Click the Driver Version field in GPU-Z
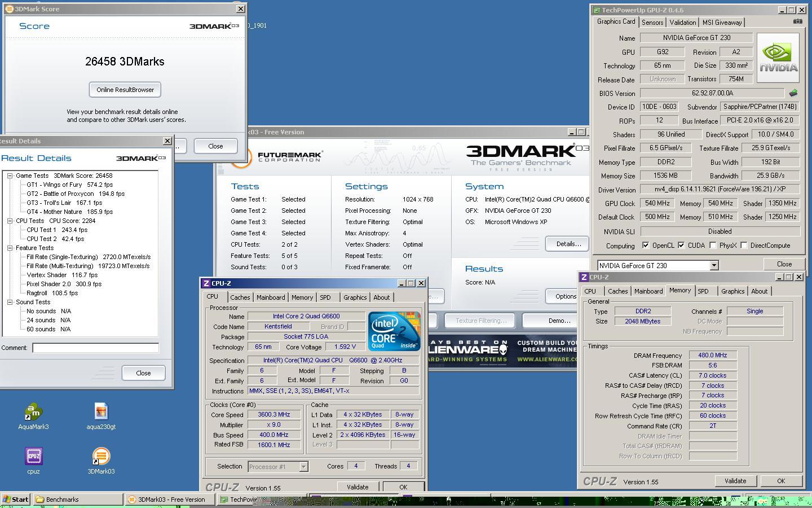The height and width of the screenshot is (508, 812). point(720,190)
